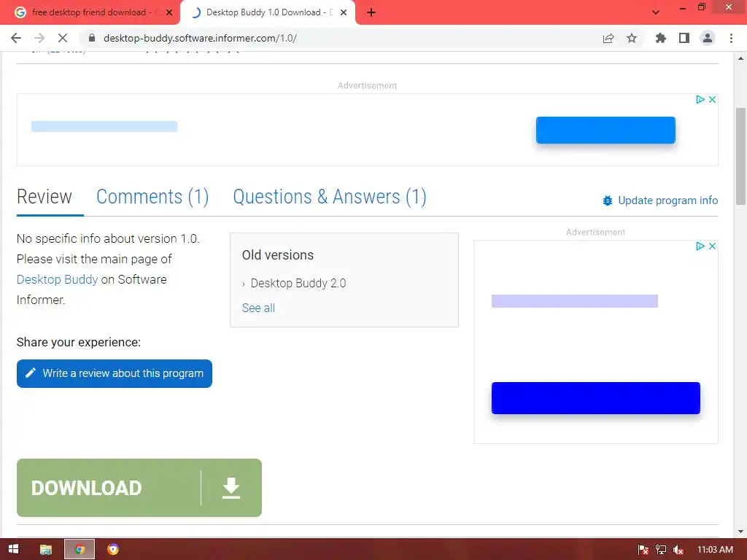Viewport: 747px width, 560px height.
Task: Open tab search dropdown arrow
Action: pos(656,12)
